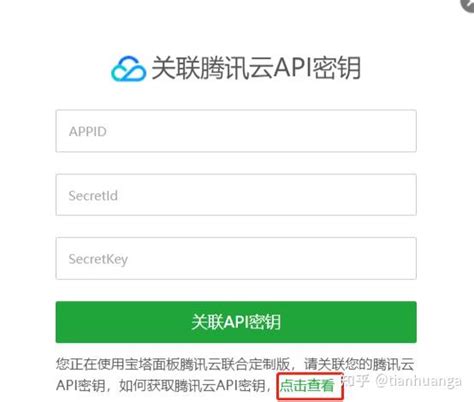Click into the SecretId text box

tap(236, 195)
